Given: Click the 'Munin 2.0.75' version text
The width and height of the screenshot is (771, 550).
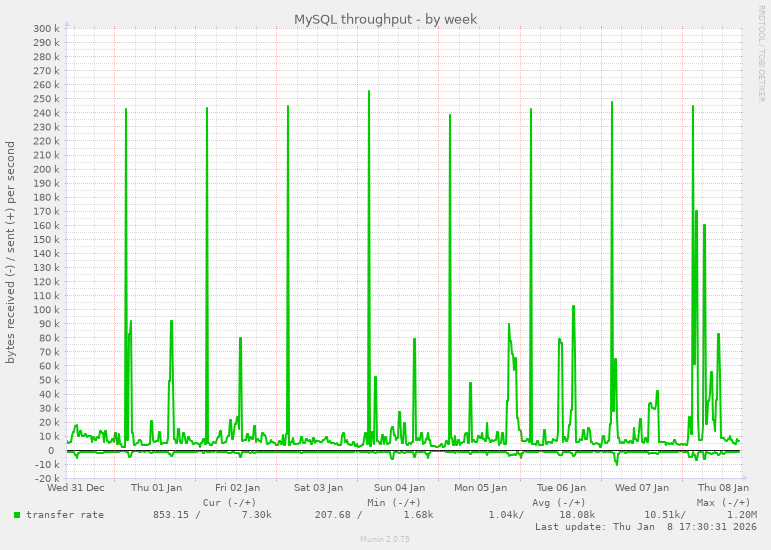Looking at the screenshot, I should click(x=385, y=539).
